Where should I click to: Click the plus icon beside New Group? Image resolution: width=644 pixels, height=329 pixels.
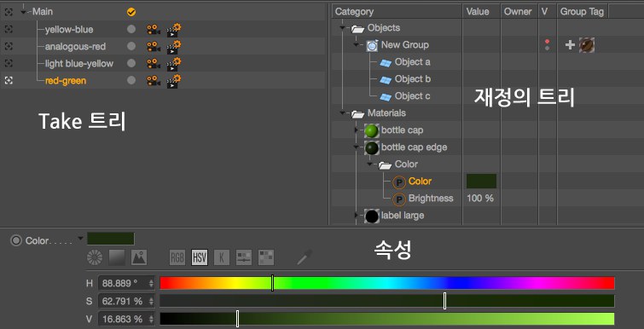tap(570, 45)
